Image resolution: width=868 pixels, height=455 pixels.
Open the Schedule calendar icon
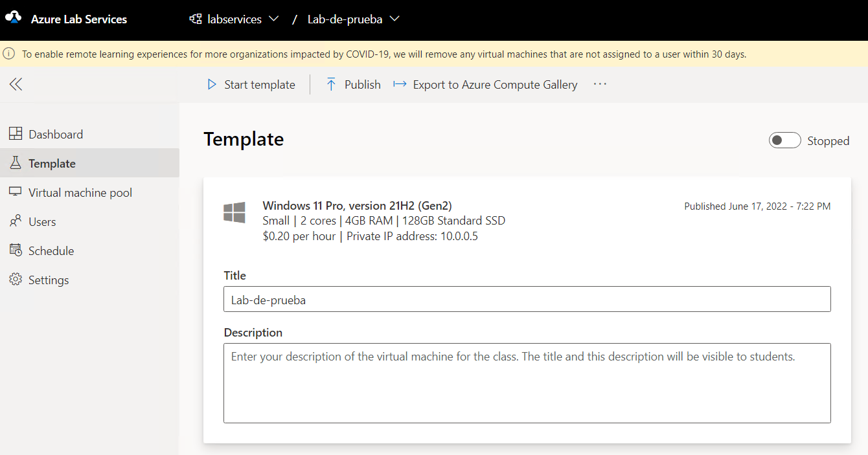coord(16,250)
